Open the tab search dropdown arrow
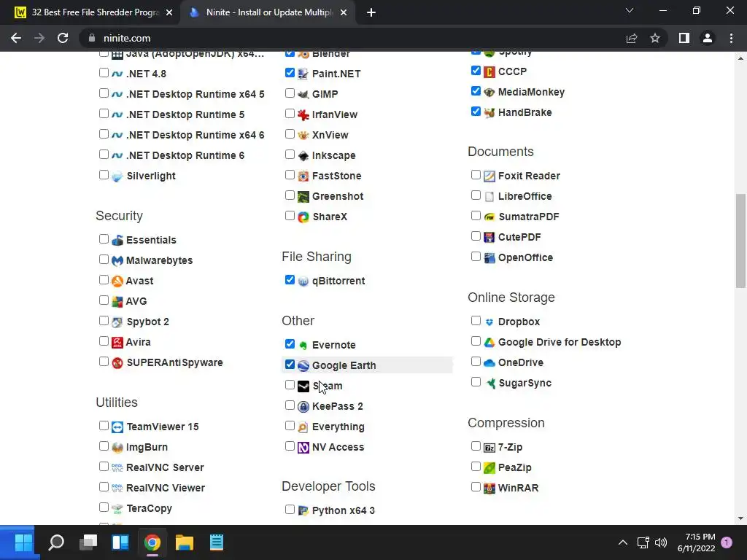Screen dimensions: 747x560 [x=630, y=10]
